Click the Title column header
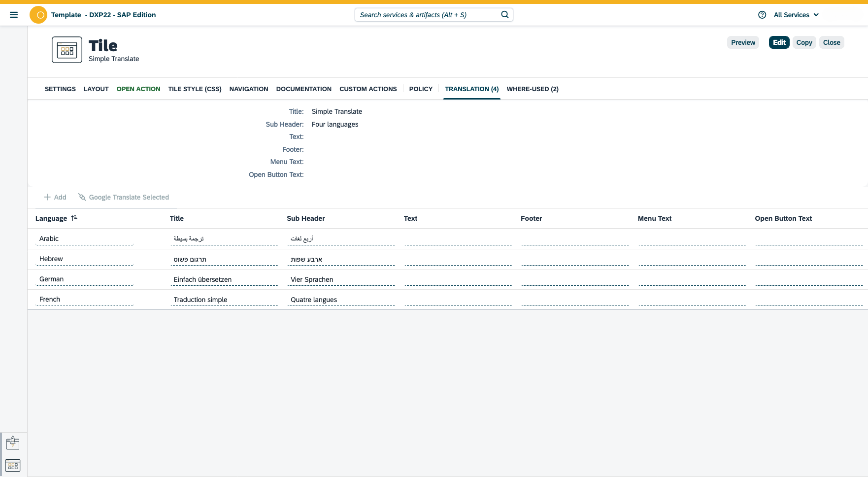 [177, 218]
